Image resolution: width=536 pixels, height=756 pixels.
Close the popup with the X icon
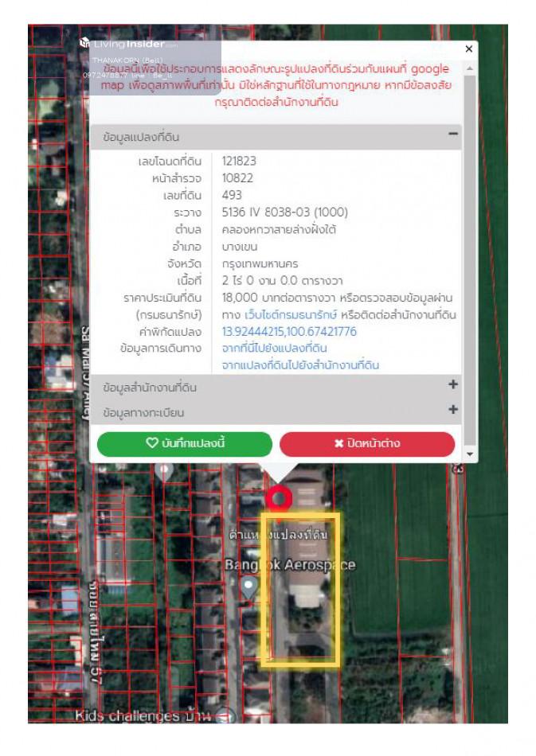[x=468, y=49]
